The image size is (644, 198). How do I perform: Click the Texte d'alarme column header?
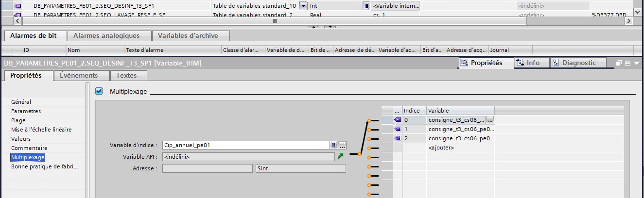coord(173,50)
